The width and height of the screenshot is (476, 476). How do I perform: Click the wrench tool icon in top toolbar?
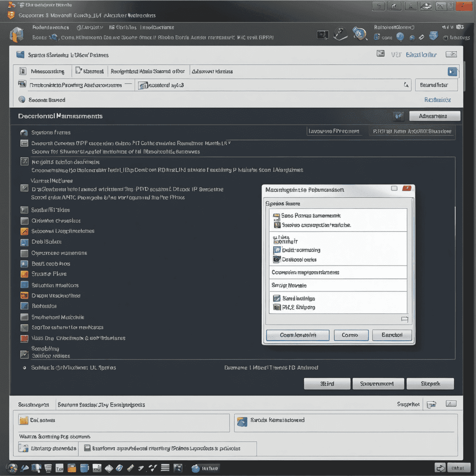coord(340,34)
